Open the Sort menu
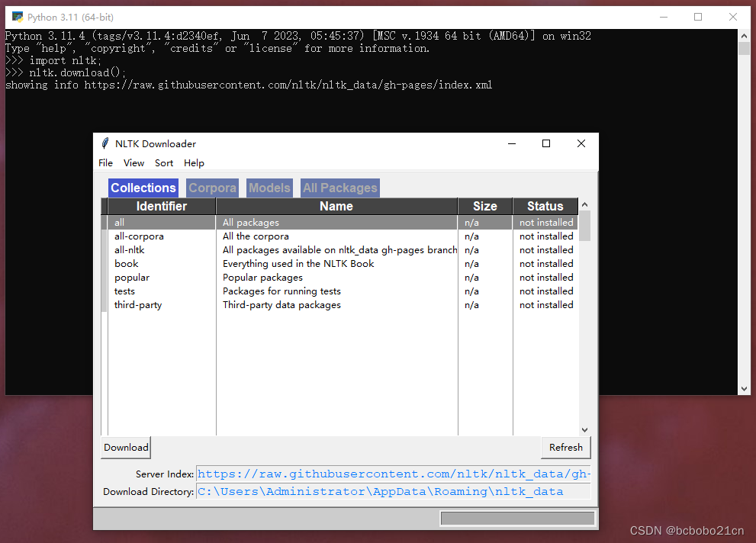Image resolution: width=756 pixels, height=543 pixels. 164,163
